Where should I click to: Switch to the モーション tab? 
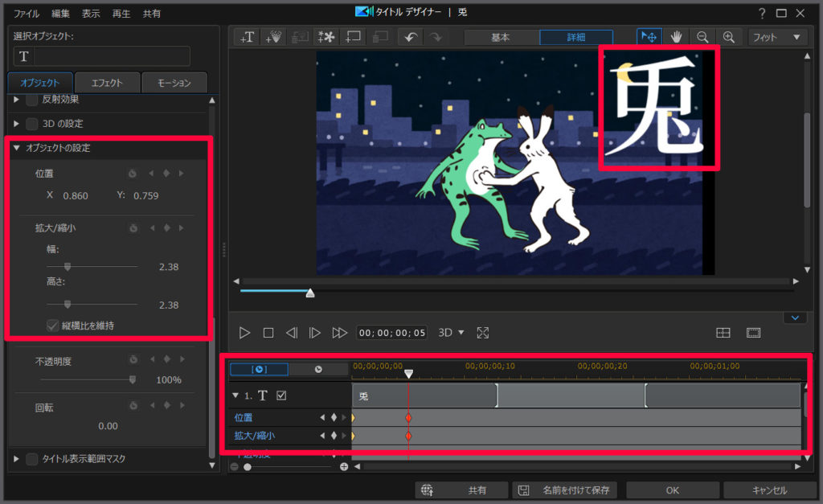(174, 83)
